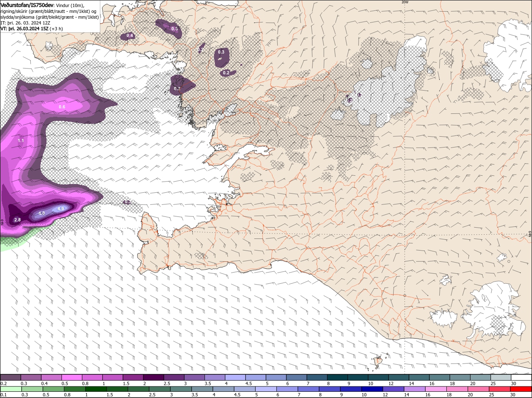Click the 'slydda/snjókoma' legend description line
The width and height of the screenshot is (532, 398).
tap(49, 17)
